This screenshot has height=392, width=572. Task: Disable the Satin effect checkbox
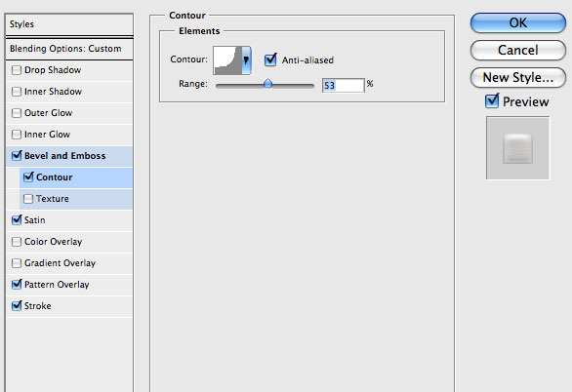[x=17, y=220]
